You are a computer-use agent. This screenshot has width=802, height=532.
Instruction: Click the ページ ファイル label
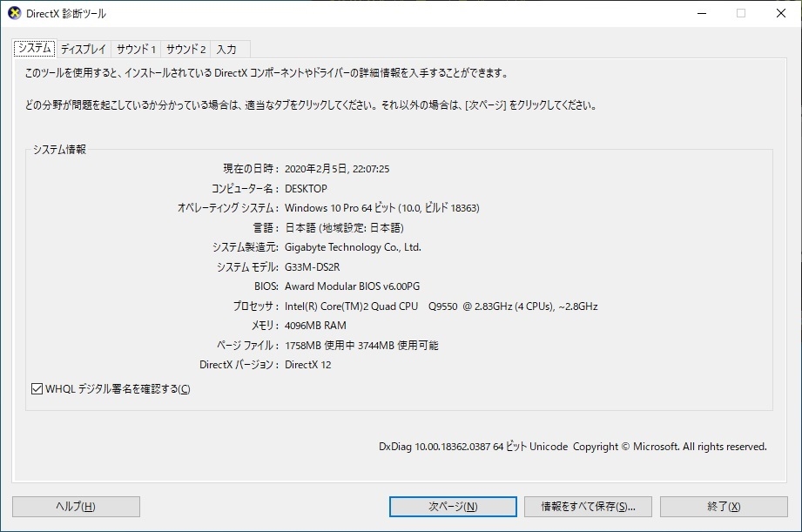pos(247,346)
